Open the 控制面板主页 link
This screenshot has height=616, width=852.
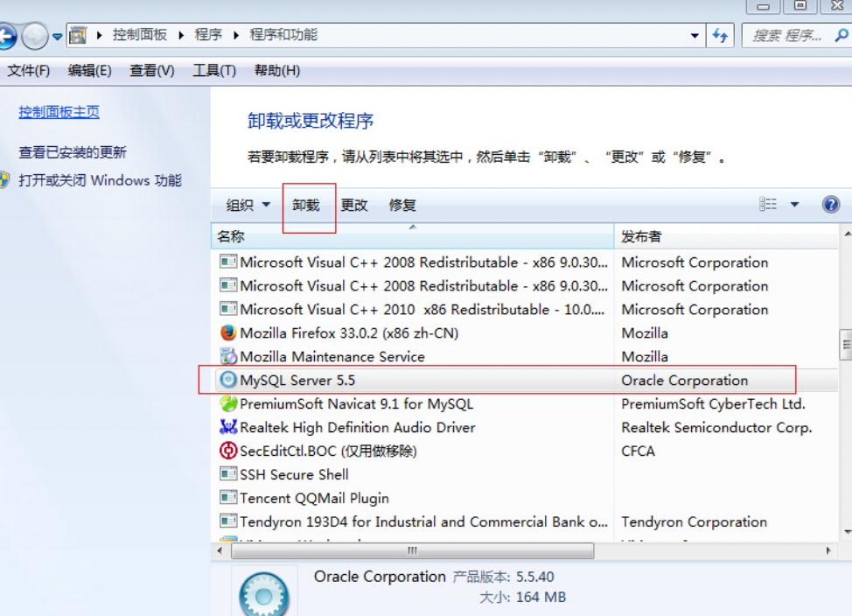[x=59, y=112]
